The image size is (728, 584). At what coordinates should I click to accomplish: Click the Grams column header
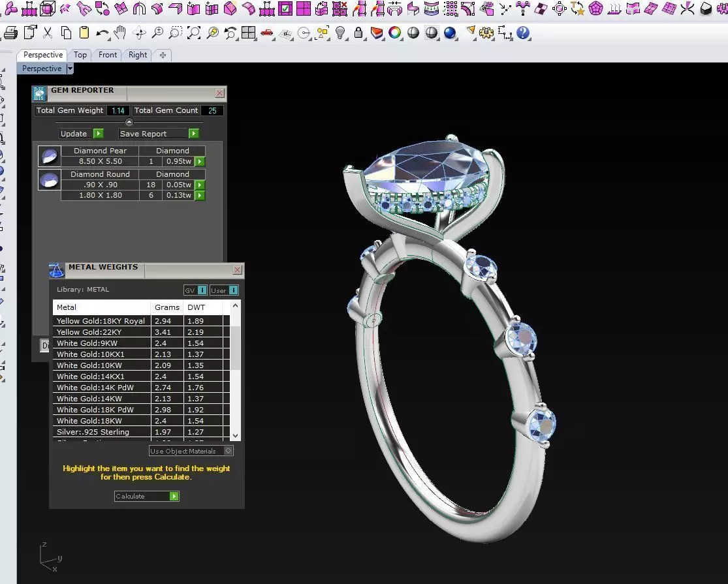click(167, 307)
